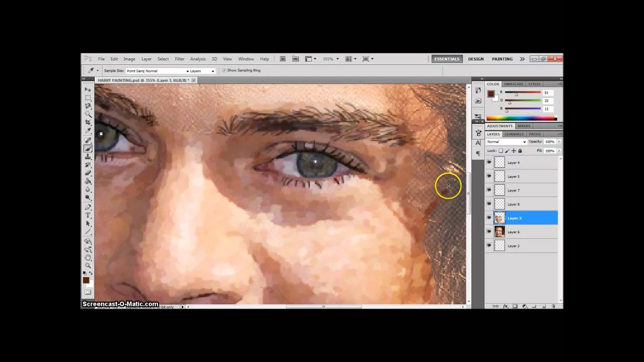Select the Path Selection tool
This screenshot has height=362, width=644.
[88, 223]
